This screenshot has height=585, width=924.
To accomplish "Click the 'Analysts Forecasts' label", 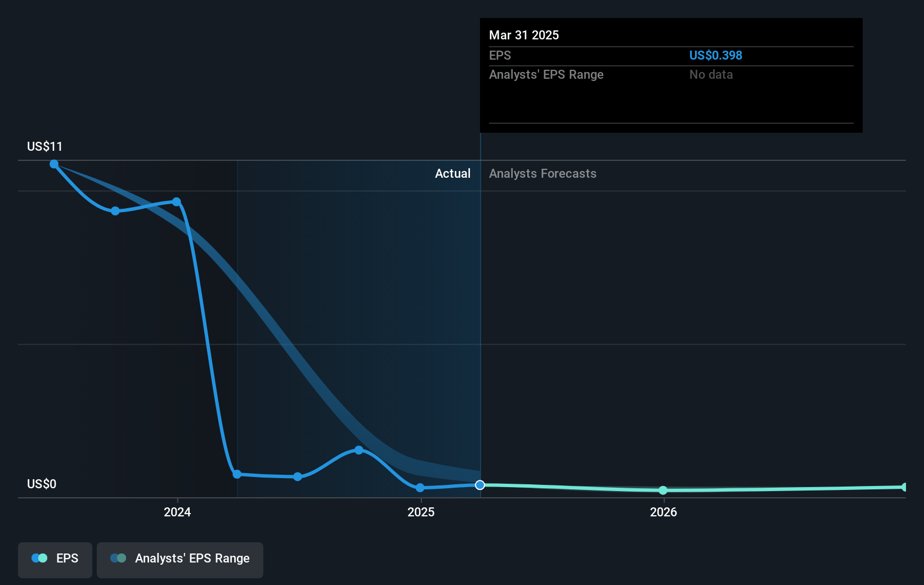I will click(542, 174).
